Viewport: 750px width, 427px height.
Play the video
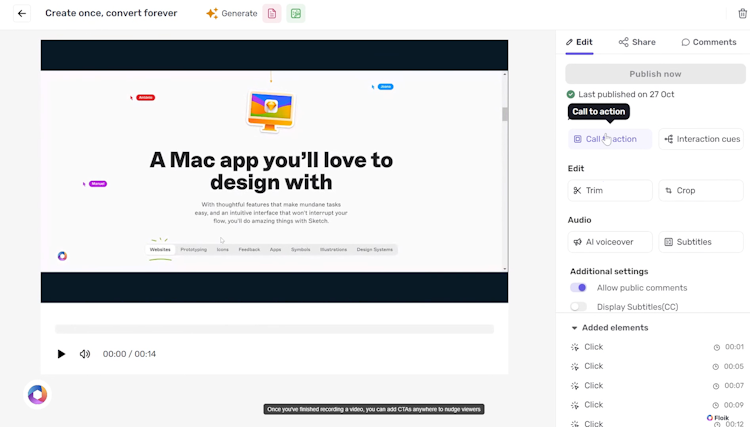coord(61,354)
